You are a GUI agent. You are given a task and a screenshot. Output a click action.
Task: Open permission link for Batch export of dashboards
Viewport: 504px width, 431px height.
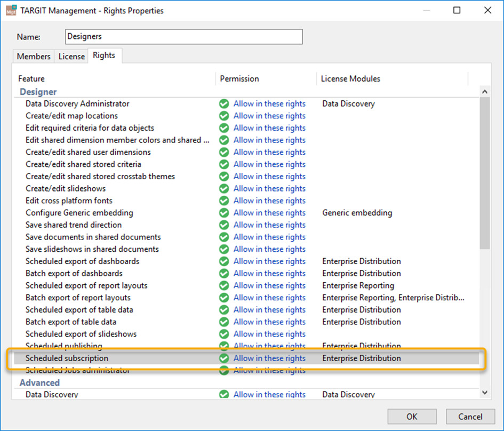tap(269, 273)
